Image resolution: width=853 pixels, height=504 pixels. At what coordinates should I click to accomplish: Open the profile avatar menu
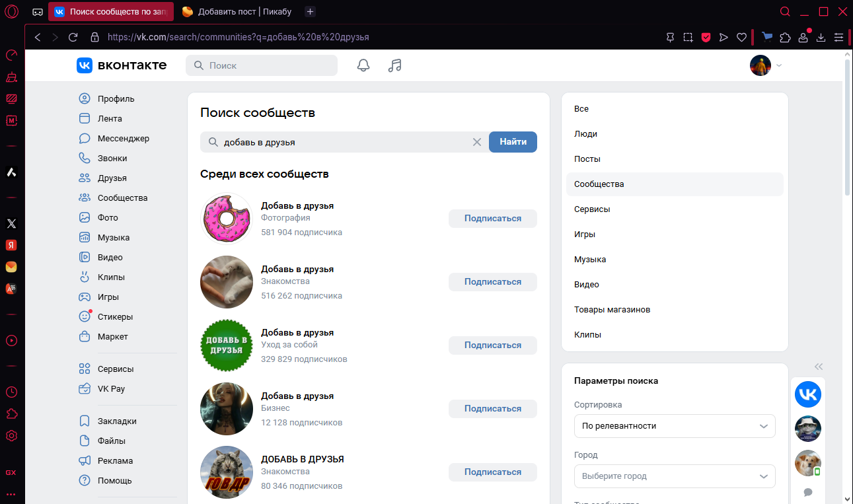[765, 65]
